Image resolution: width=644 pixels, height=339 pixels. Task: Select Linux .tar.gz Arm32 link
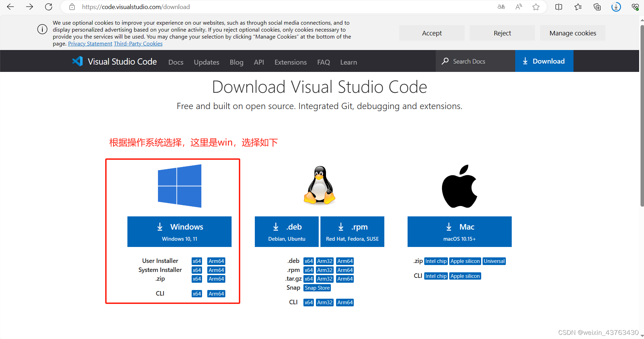(x=325, y=279)
